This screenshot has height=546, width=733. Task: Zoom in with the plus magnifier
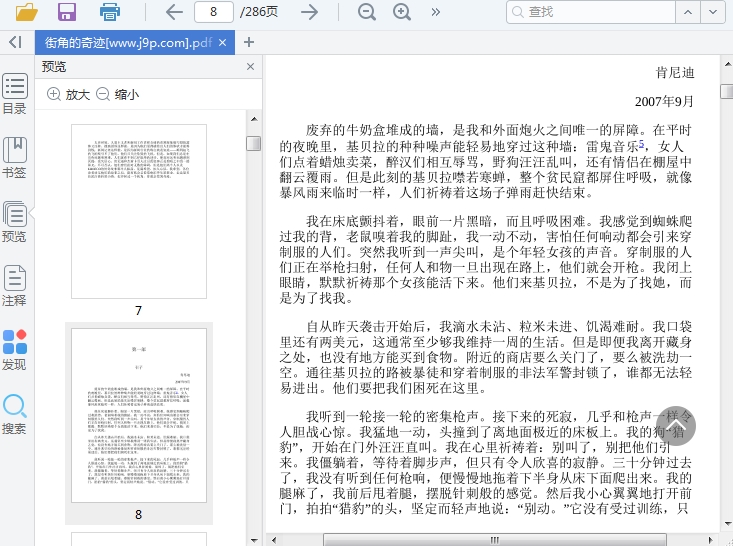tap(402, 12)
